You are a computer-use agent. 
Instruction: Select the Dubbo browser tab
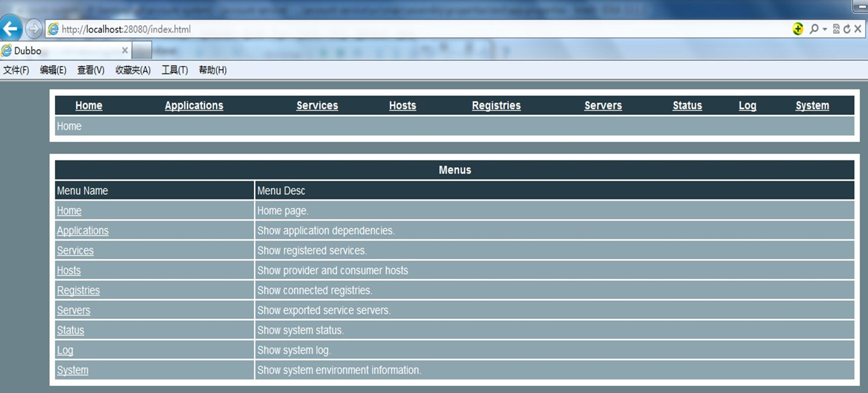point(65,50)
